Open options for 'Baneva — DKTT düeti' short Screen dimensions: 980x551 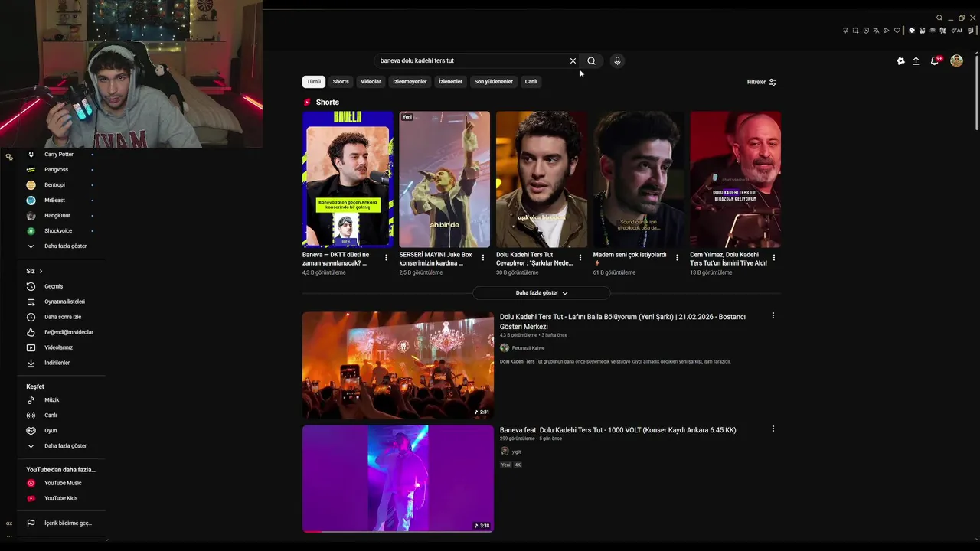386,258
